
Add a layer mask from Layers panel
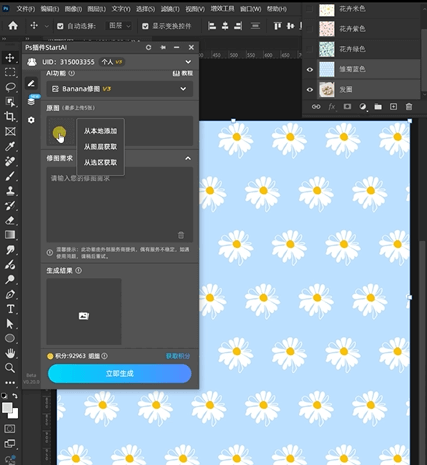pyautogui.click(x=347, y=107)
